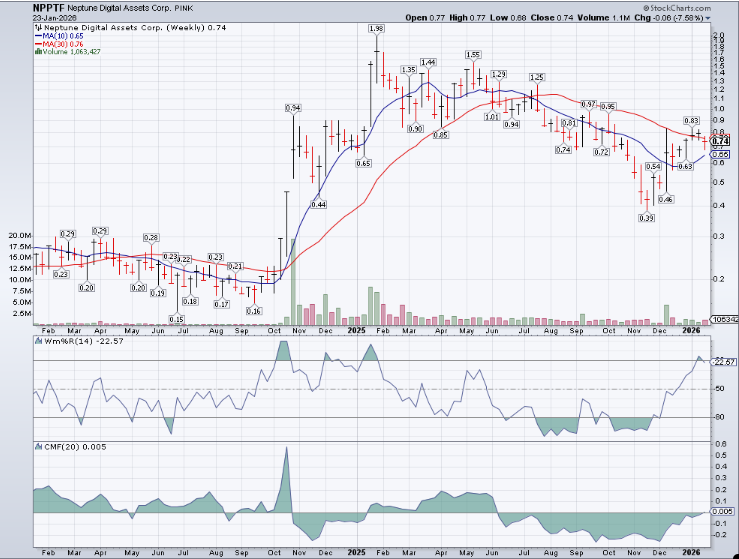Click the 0.83 recent high label
The image size is (739, 559).
[x=691, y=121]
